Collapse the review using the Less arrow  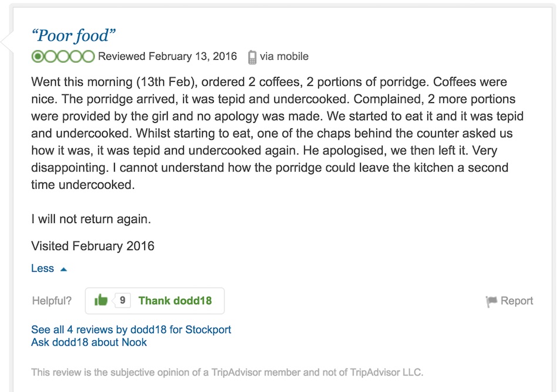63,269
